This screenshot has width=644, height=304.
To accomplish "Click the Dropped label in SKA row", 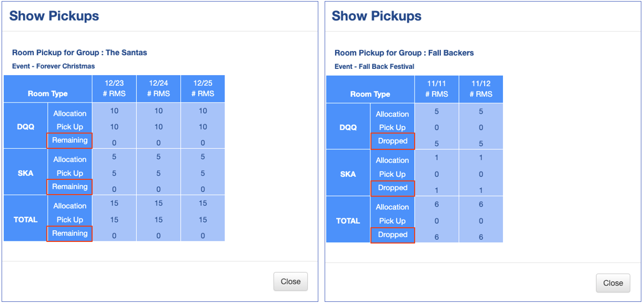I will pyautogui.click(x=393, y=188).
